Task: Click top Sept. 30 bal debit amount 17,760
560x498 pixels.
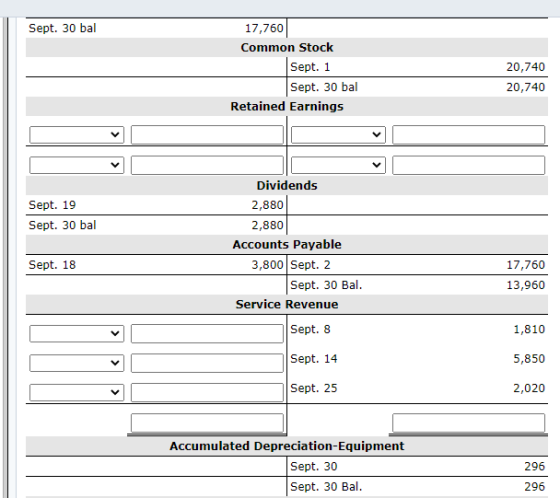Action: 264,28
